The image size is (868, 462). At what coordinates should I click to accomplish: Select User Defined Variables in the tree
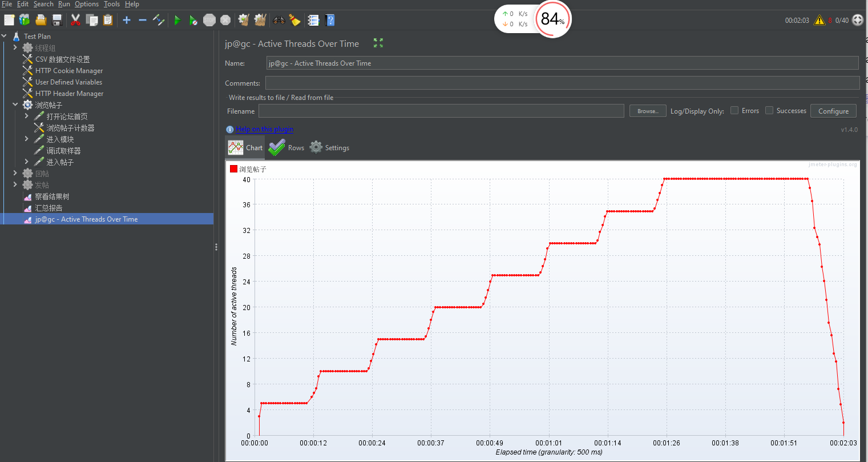(68, 82)
